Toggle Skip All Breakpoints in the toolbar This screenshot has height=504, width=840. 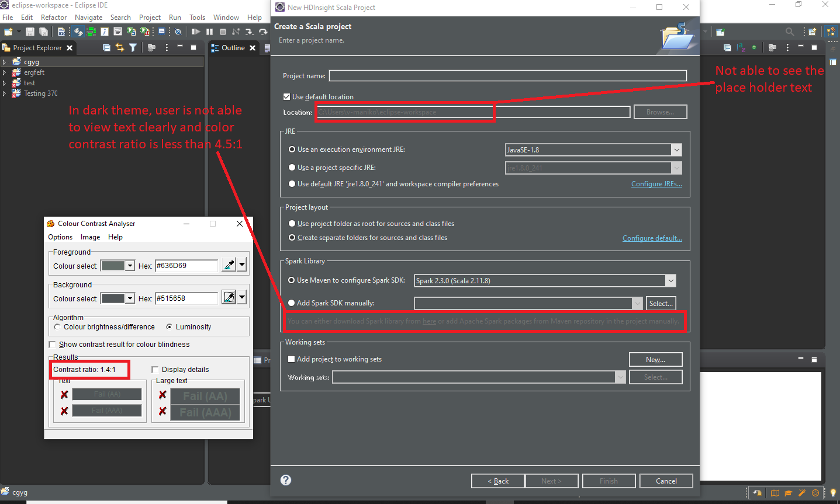[178, 32]
